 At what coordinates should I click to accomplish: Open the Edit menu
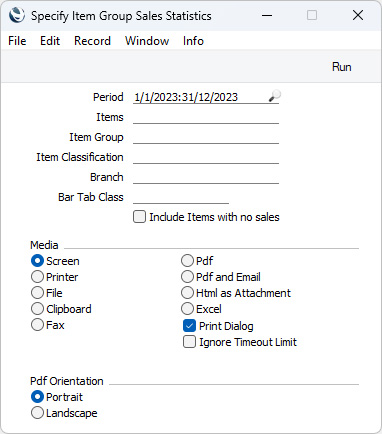click(x=50, y=41)
